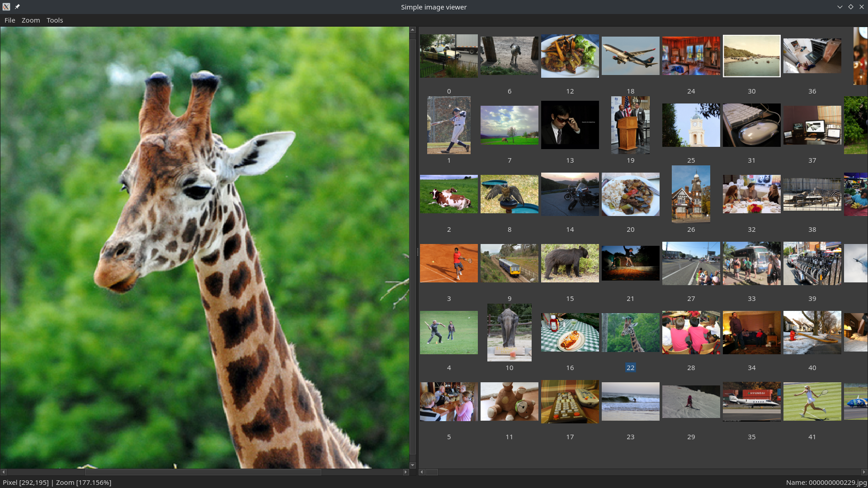The height and width of the screenshot is (488, 868).
Task: Open the File menu
Action: (9, 20)
